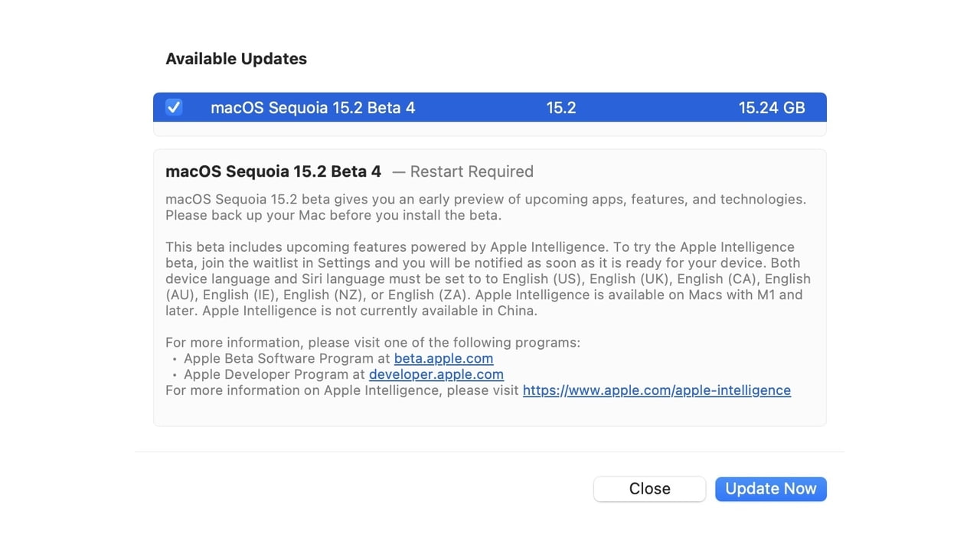980x551 pixels.
Task: Click "For more information on Apple Intelligence" text
Action: 343,390
